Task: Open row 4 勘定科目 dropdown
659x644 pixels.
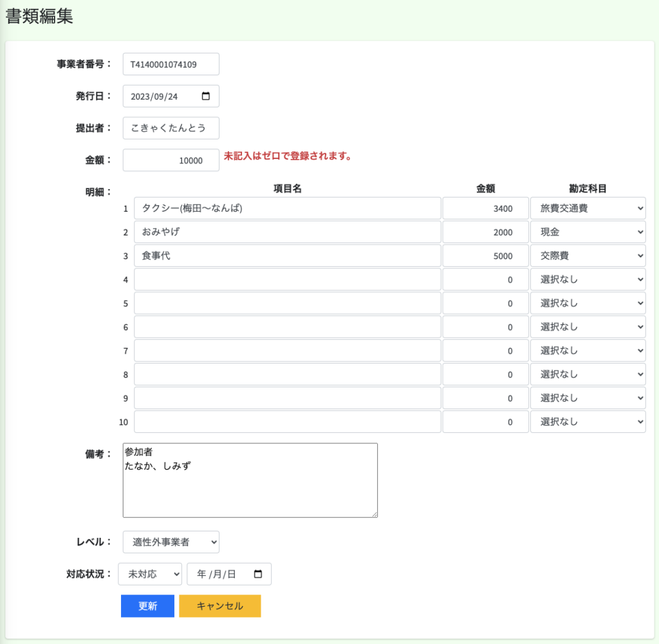Action: coord(588,279)
